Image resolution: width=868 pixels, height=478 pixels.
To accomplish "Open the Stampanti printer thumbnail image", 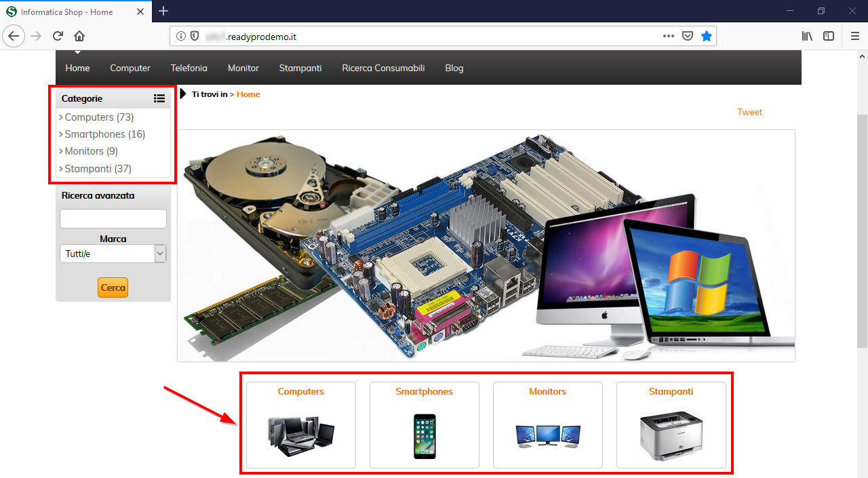I will [x=671, y=437].
